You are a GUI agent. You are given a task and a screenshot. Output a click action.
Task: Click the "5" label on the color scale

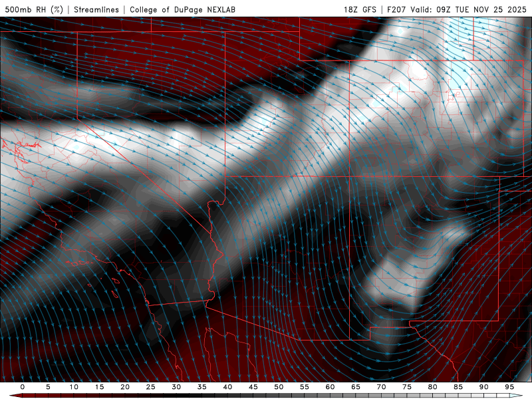coord(48,387)
